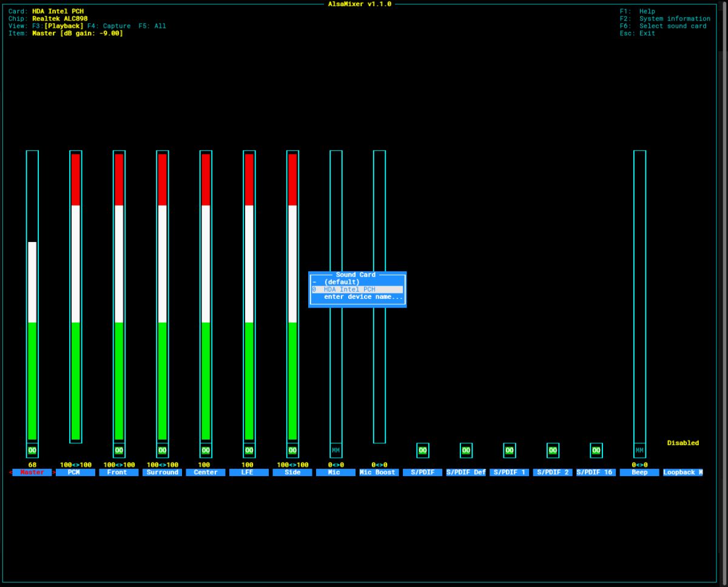Click the AlsaMixer v1.1.0 title
Screen dimensions: 728x587
click(x=360, y=4)
